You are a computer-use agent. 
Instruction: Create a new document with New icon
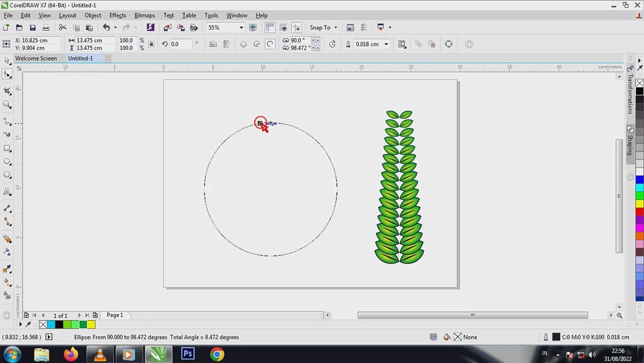tap(7, 28)
